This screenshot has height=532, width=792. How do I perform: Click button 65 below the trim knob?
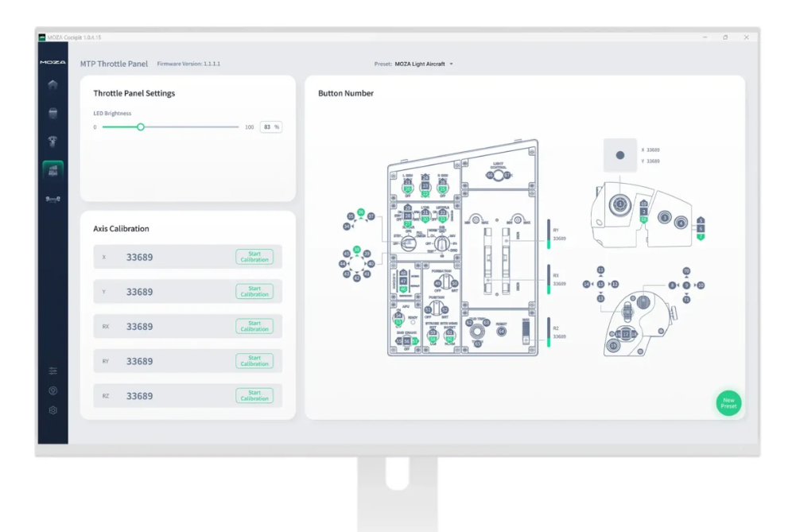pos(477,344)
